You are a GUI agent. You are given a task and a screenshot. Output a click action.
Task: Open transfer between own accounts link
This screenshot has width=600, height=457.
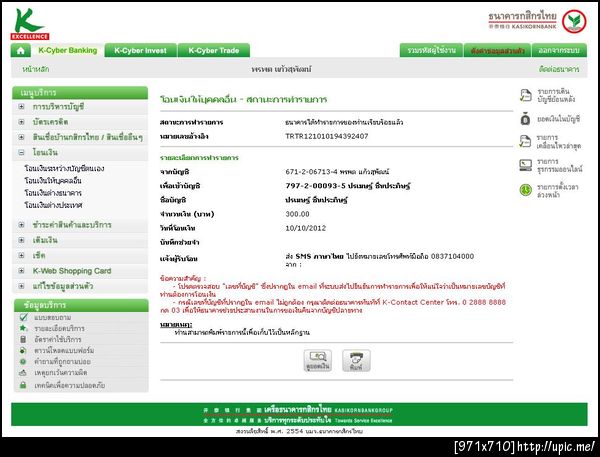click(64, 168)
